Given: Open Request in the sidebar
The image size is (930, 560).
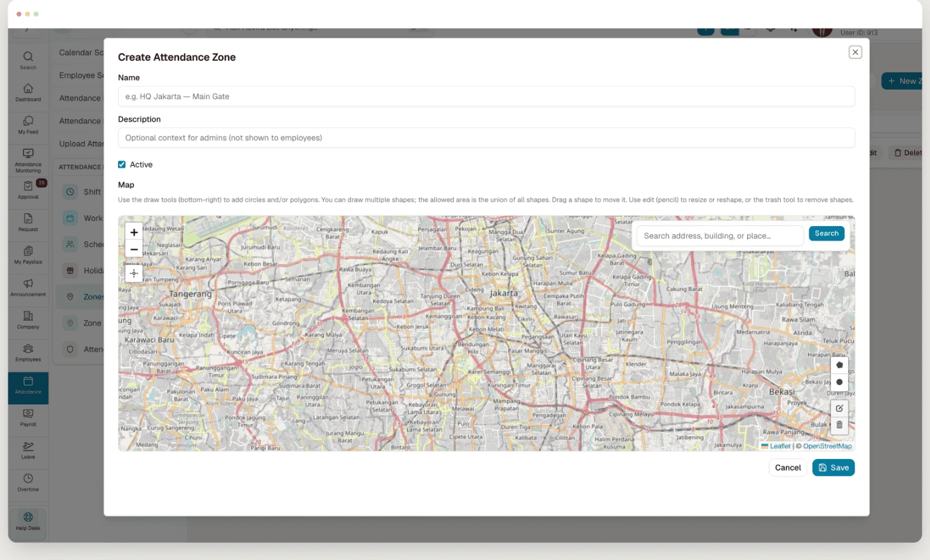Looking at the screenshot, I should point(28,223).
